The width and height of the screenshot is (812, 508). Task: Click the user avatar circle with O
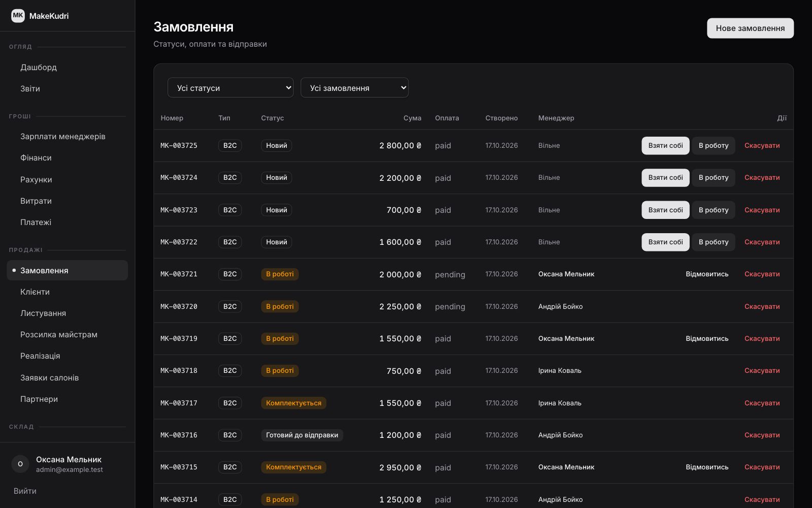tap(20, 464)
